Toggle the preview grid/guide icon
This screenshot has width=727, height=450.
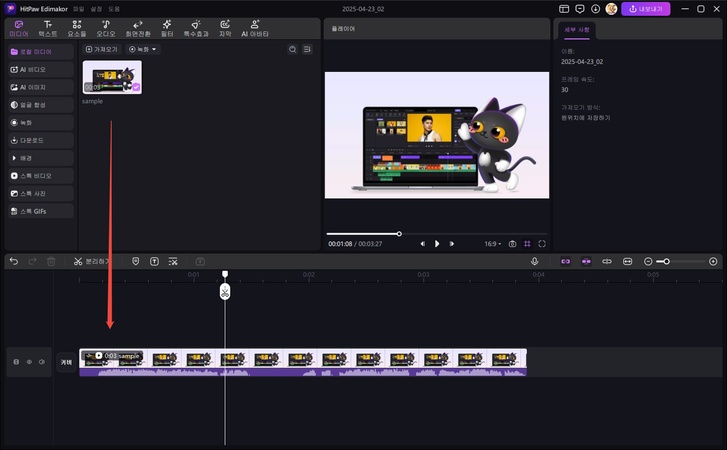(x=527, y=244)
